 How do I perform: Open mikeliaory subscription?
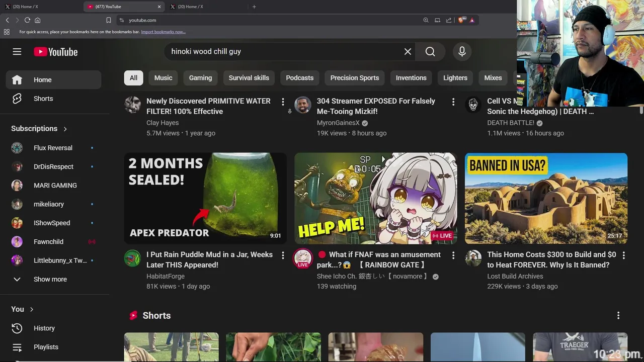(x=53, y=204)
